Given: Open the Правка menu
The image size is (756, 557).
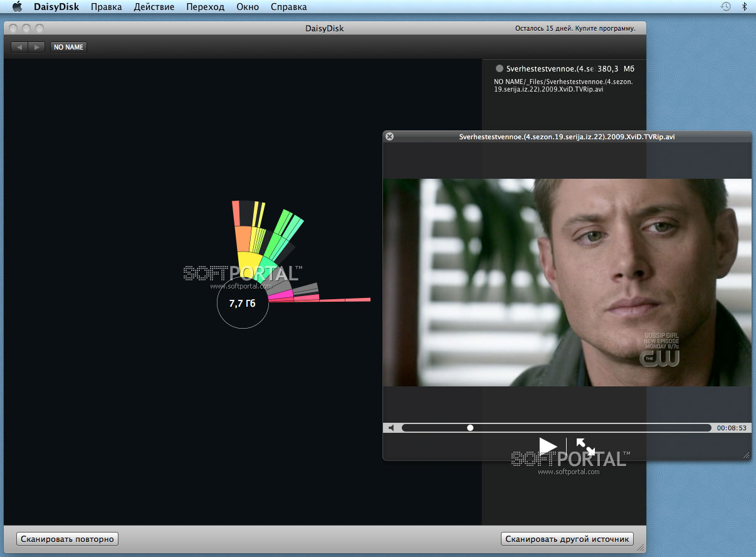Looking at the screenshot, I should tap(106, 7).
